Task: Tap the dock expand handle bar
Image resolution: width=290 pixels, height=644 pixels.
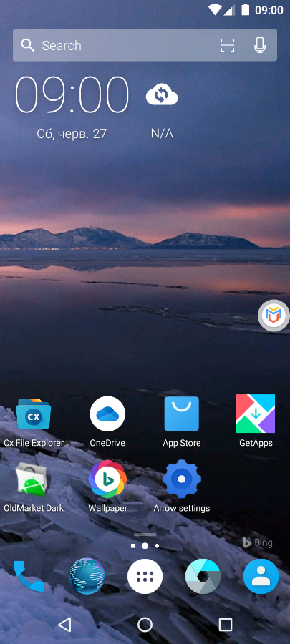Action: point(145,535)
